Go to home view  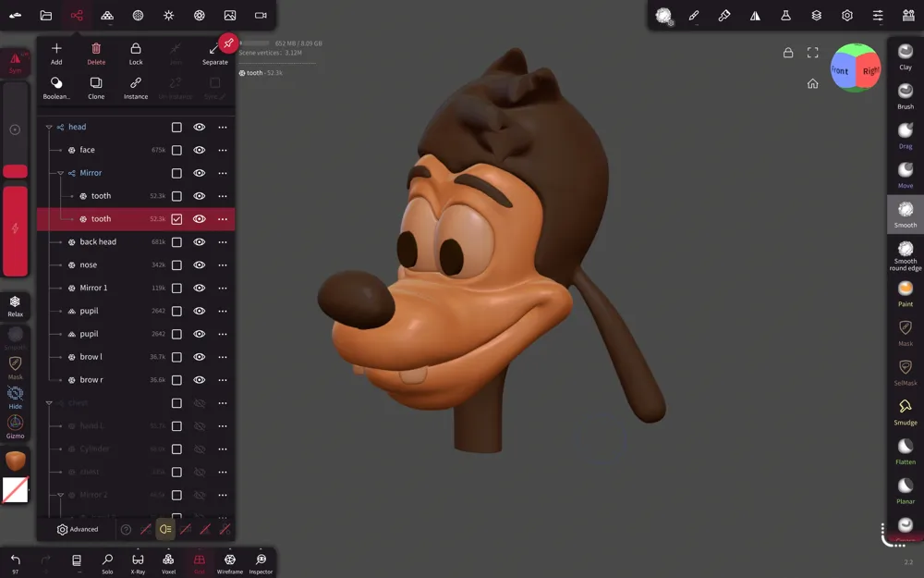(x=812, y=83)
